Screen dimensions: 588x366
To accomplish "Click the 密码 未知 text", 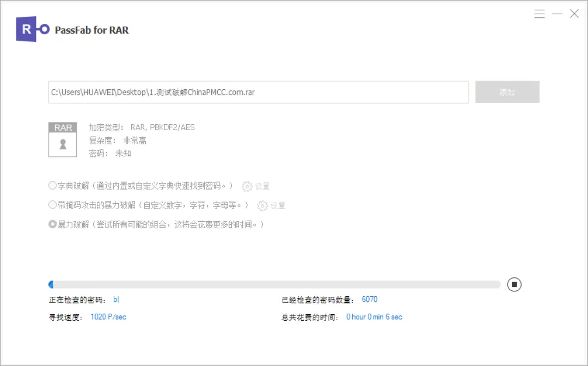I will [x=110, y=154].
